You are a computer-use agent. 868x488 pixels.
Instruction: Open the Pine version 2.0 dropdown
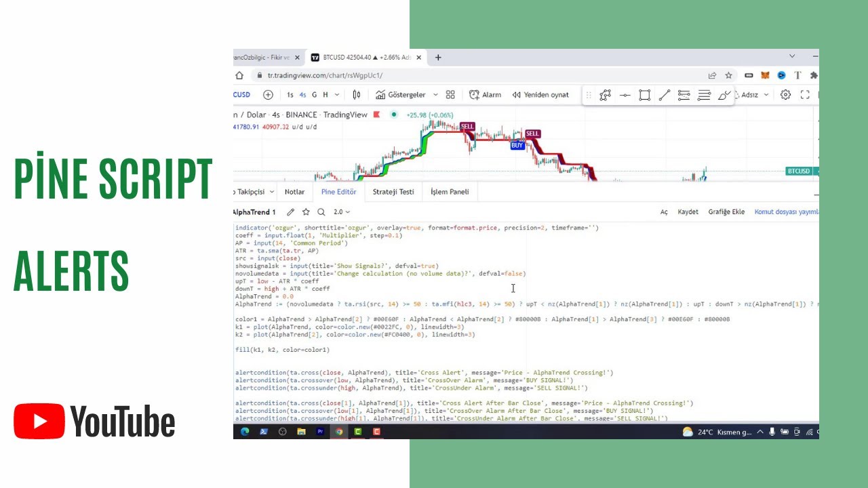(341, 212)
